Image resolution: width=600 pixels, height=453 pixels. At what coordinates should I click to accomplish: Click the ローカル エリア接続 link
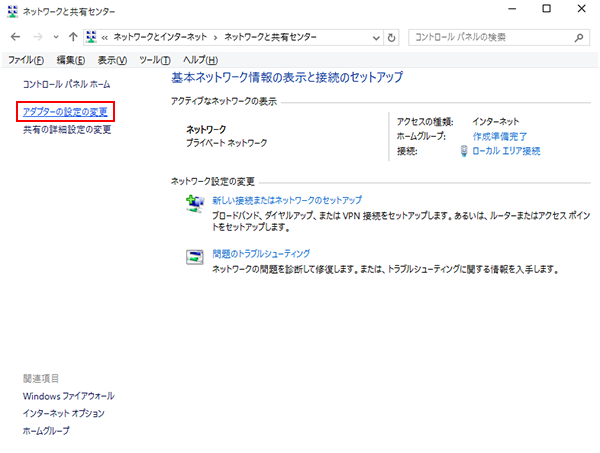click(x=505, y=151)
